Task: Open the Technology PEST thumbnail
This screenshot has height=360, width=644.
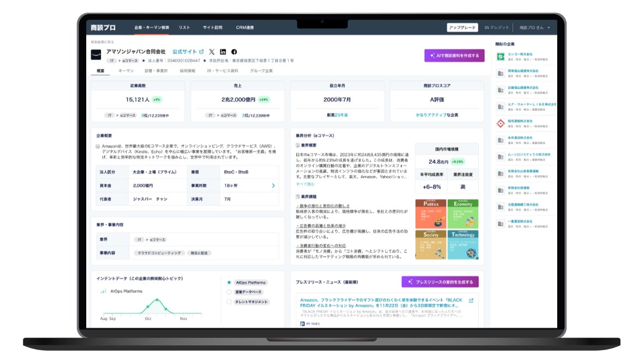Action: pos(463,245)
